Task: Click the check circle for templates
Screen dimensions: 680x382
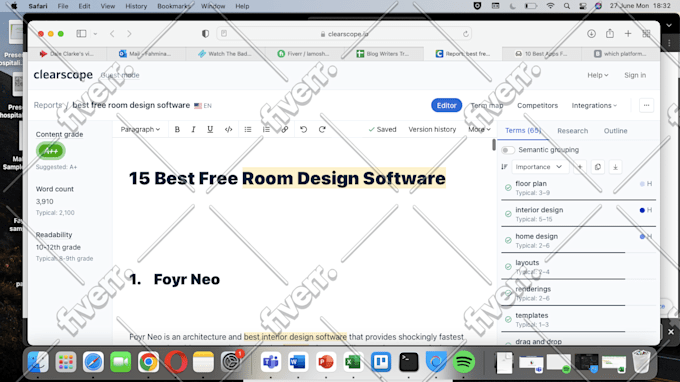Action: tap(508, 320)
